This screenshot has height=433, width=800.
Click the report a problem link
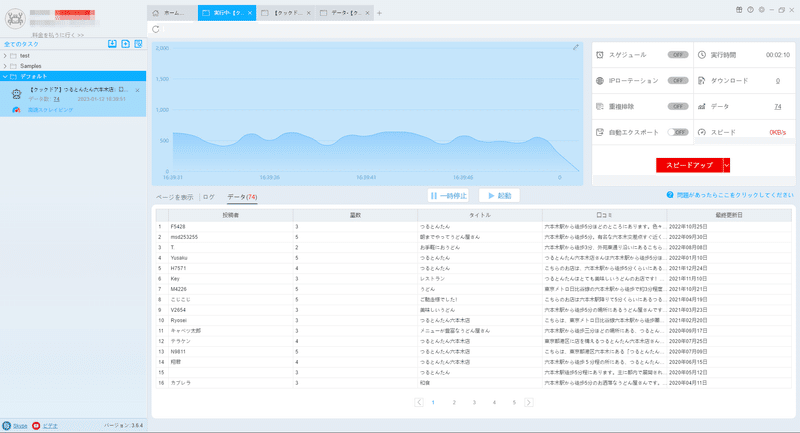click(x=735, y=195)
